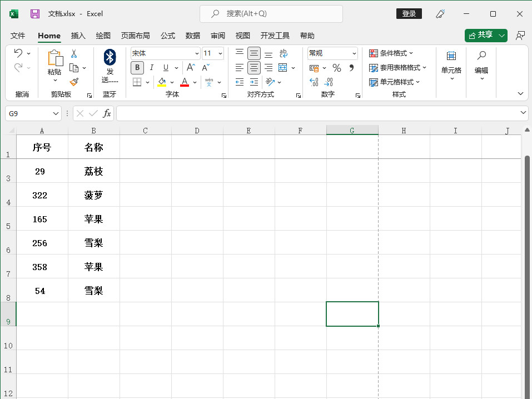Viewport: 532px width, 399px height.
Task: Toggle italic formatting
Action: pyautogui.click(x=152, y=67)
